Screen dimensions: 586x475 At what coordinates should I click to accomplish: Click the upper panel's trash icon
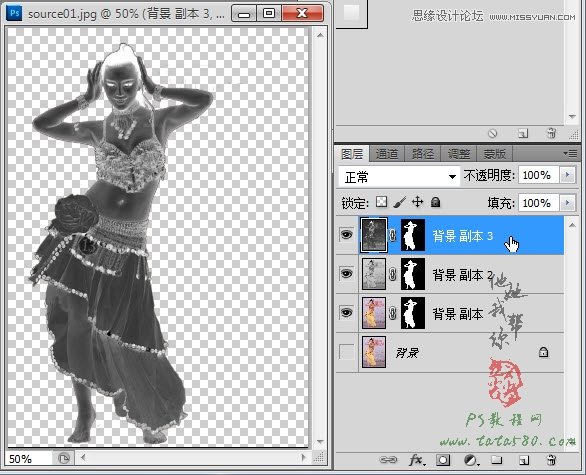click(551, 133)
